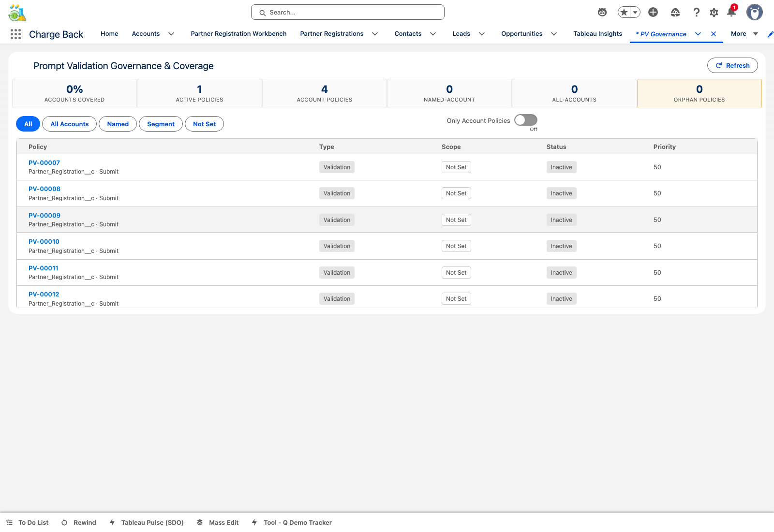Expand the Leads dropdown chevron
Image resolution: width=774 pixels, height=532 pixels.
click(482, 34)
